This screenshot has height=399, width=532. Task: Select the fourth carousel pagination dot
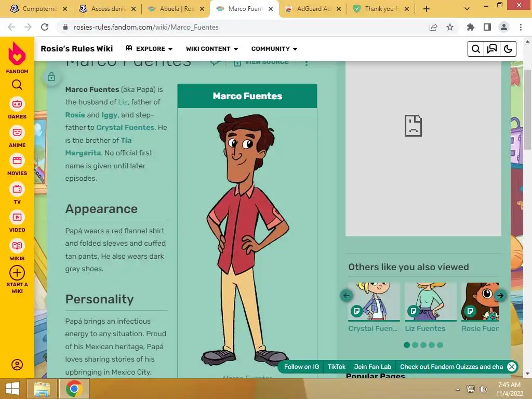point(432,345)
